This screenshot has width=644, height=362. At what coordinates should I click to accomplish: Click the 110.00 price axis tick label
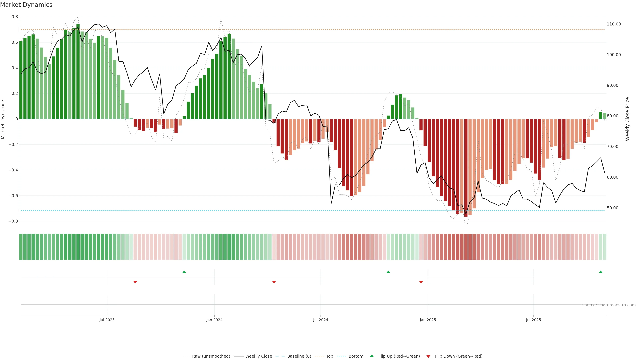(614, 24)
